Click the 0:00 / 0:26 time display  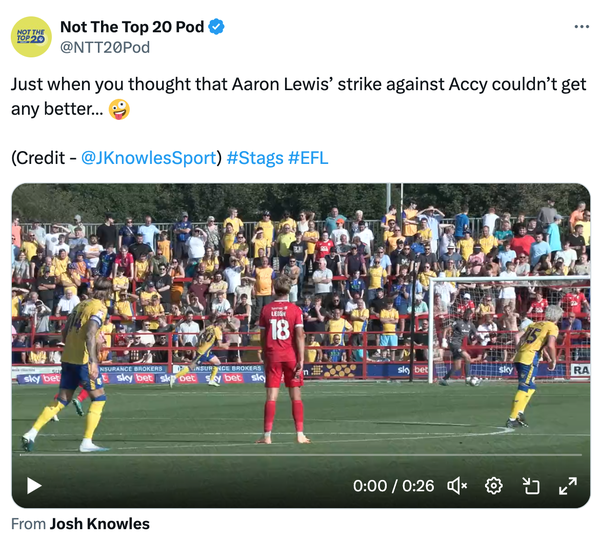(x=393, y=486)
